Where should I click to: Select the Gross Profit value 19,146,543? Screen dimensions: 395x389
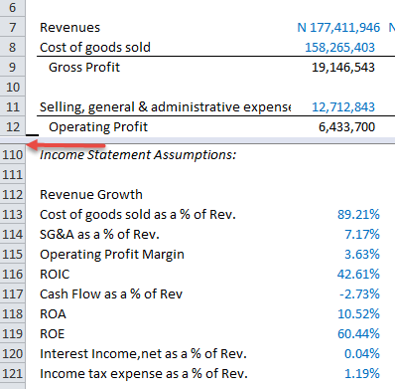(343, 67)
